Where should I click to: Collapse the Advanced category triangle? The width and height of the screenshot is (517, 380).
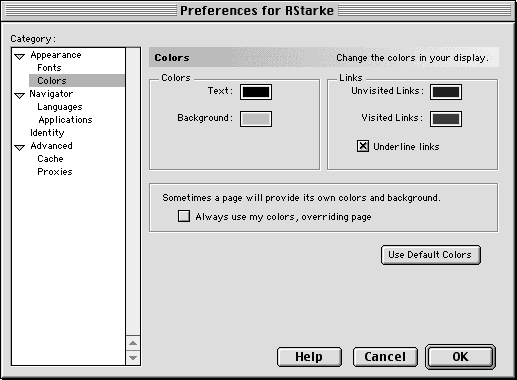(x=20, y=147)
